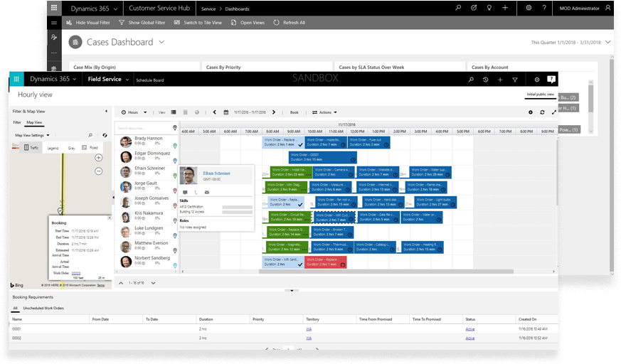Open the Hours view dropdown
The height and width of the screenshot is (364, 621).
(134, 112)
